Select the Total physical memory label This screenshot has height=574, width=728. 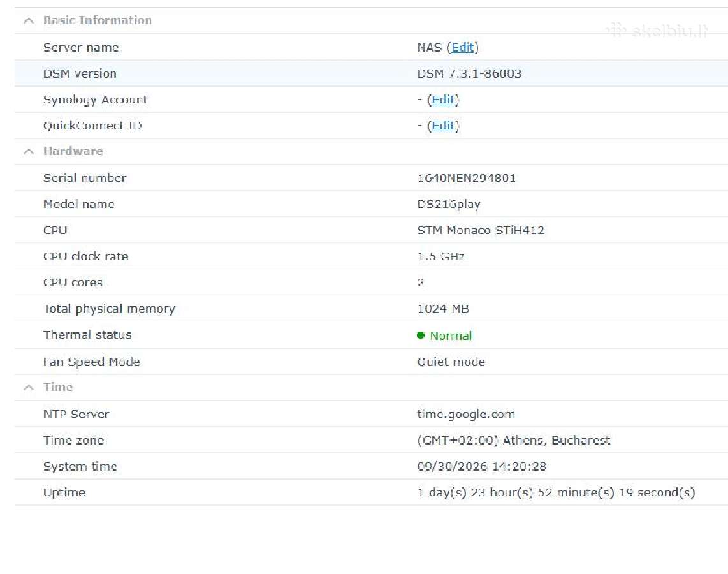click(109, 309)
